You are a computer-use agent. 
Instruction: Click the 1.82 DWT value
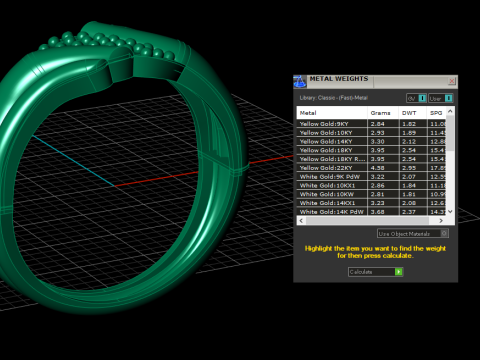[409, 124]
